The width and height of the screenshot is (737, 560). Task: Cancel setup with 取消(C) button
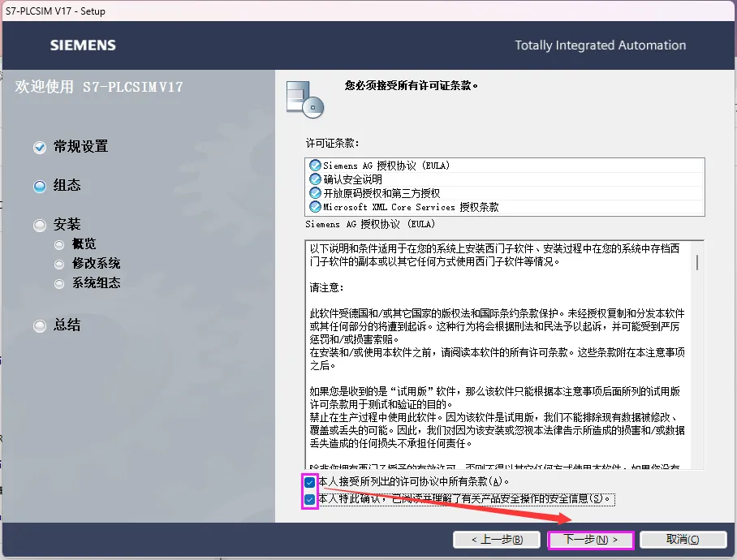(683, 540)
